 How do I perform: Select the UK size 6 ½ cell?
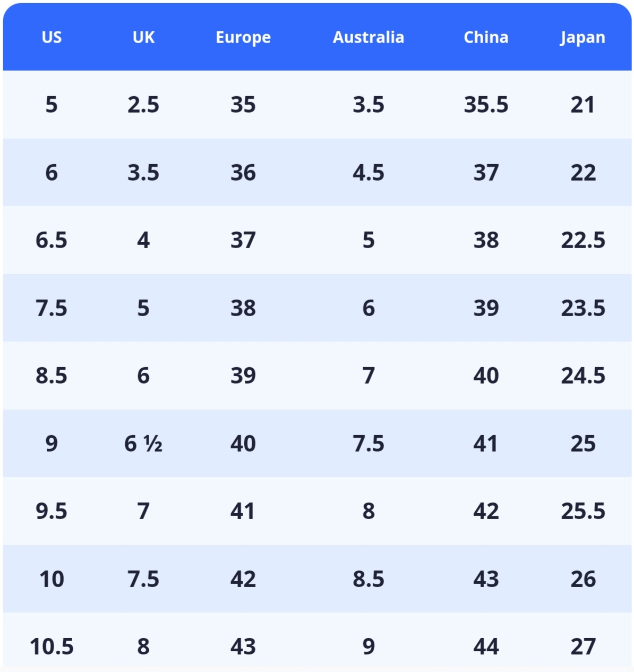coord(143,444)
